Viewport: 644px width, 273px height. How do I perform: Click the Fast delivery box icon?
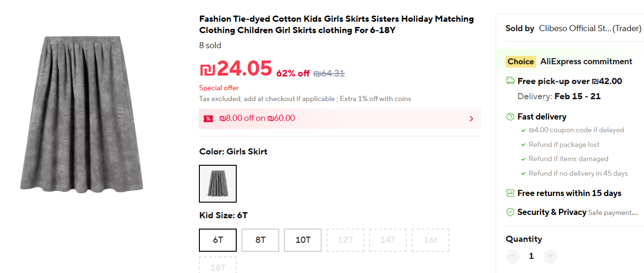point(510,117)
